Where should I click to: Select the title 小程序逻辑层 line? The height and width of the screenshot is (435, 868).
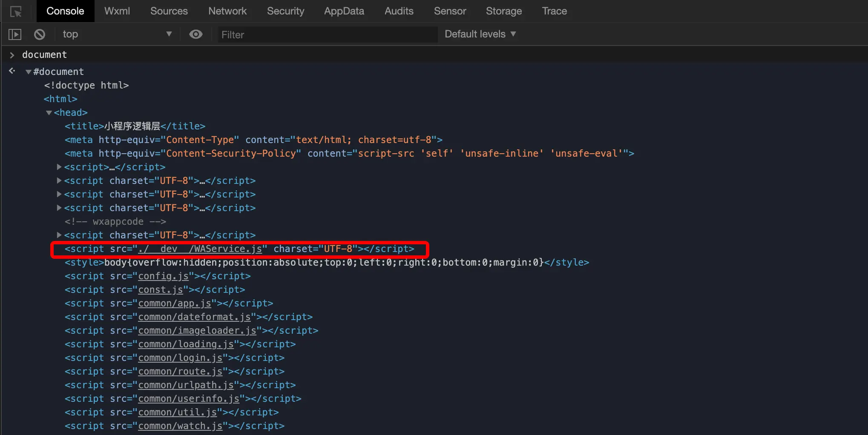pyautogui.click(x=135, y=126)
